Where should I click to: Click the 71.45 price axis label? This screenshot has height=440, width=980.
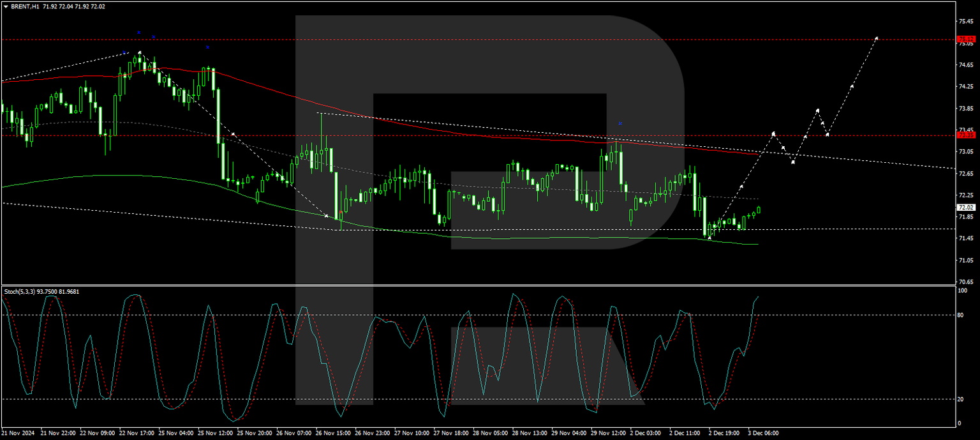(965, 238)
